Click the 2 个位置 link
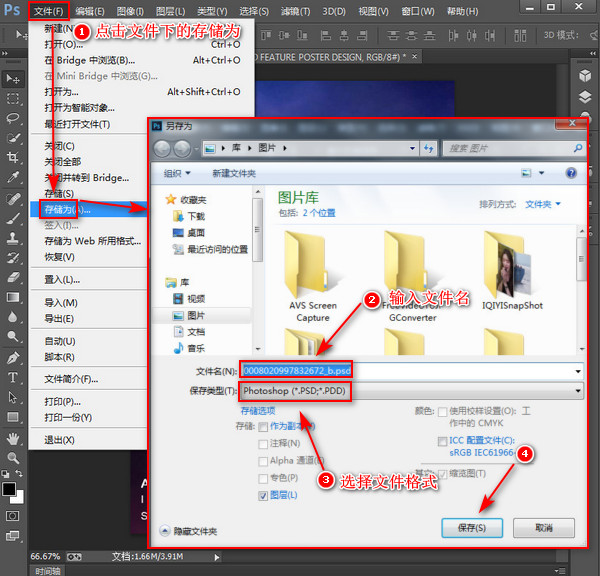Viewport: 600px width, 576px height. coord(319,213)
